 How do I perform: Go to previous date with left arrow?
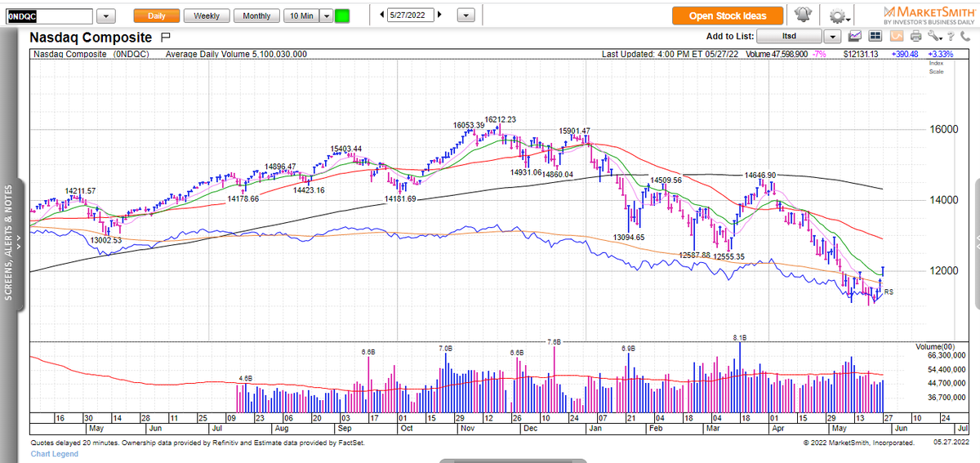(383, 16)
